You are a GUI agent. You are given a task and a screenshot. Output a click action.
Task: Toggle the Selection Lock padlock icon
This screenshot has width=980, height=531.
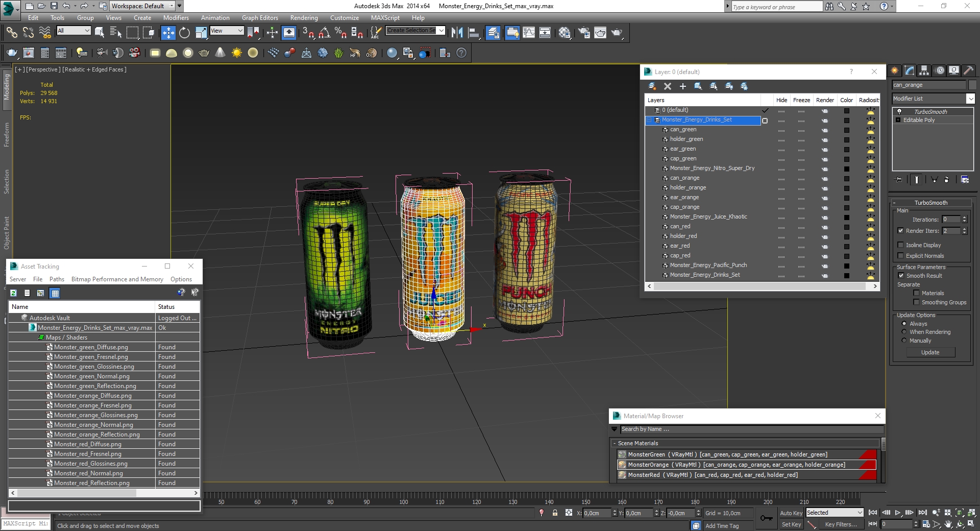(555, 513)
